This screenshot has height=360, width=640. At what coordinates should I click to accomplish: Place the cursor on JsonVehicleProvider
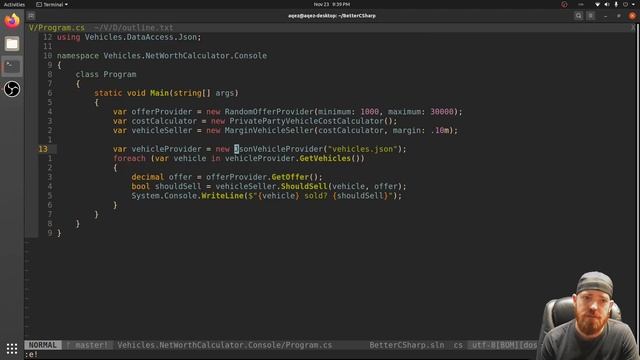pos(280,149)
